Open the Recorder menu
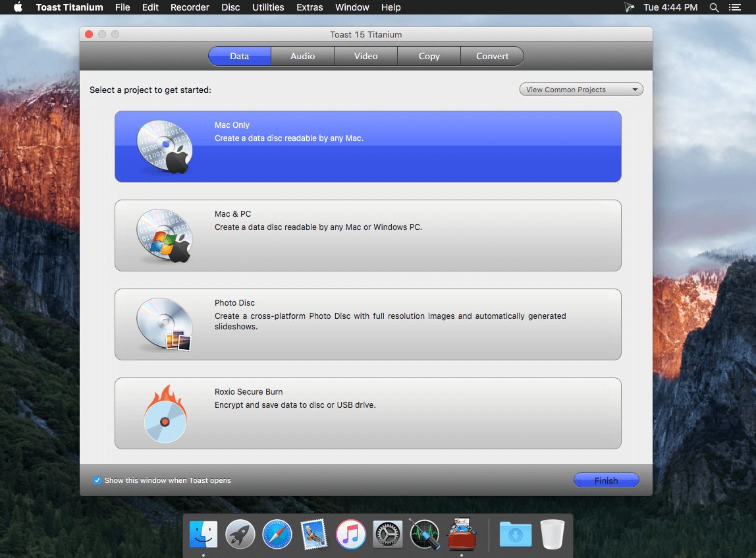The height and width of the screenshot is (558, 756). pyautogui.click(x=190, y=7)
